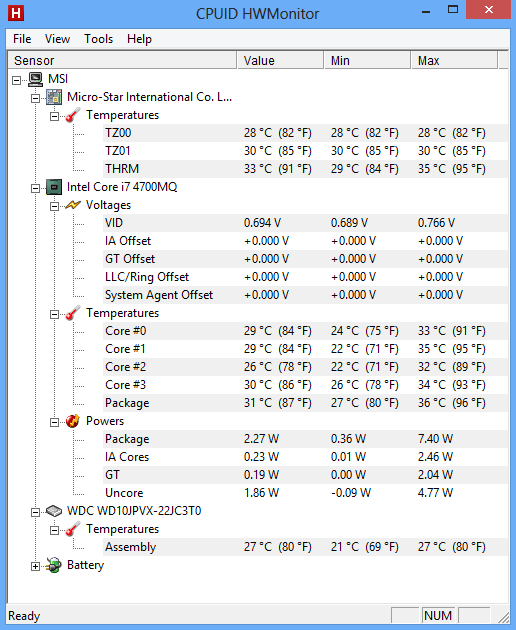Click the Max column header
The height and width of the screenshot is (630, 516).
click(x=454, y=61)
